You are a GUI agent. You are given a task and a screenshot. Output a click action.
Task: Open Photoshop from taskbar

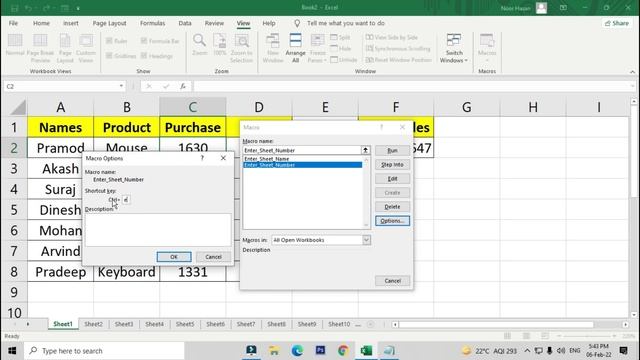click(320, 351)
